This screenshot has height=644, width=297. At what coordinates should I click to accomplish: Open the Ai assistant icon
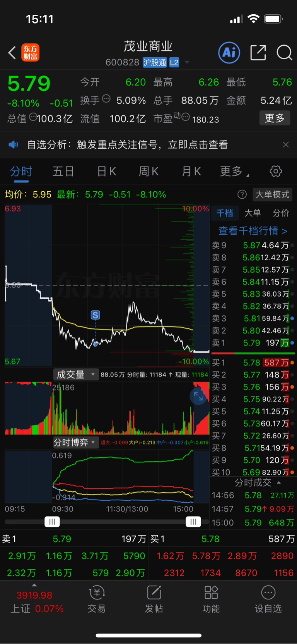pyautogui.click(x=229, y=53)
